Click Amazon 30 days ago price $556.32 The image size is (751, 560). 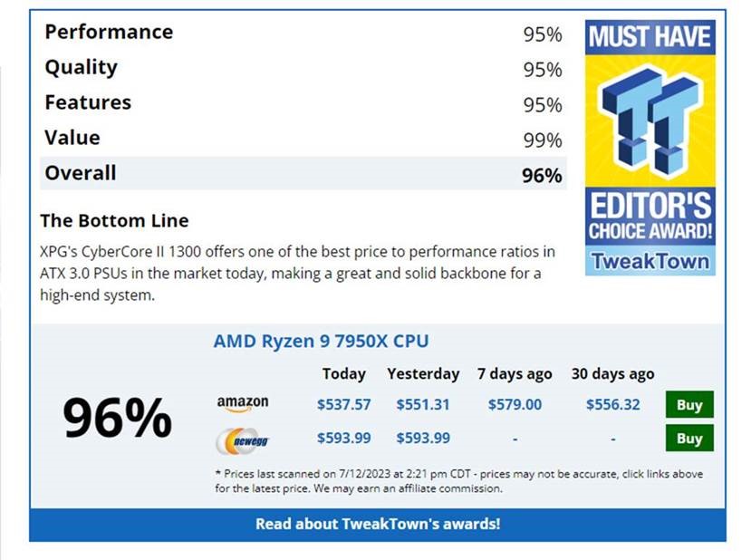[x=613, y=405]
